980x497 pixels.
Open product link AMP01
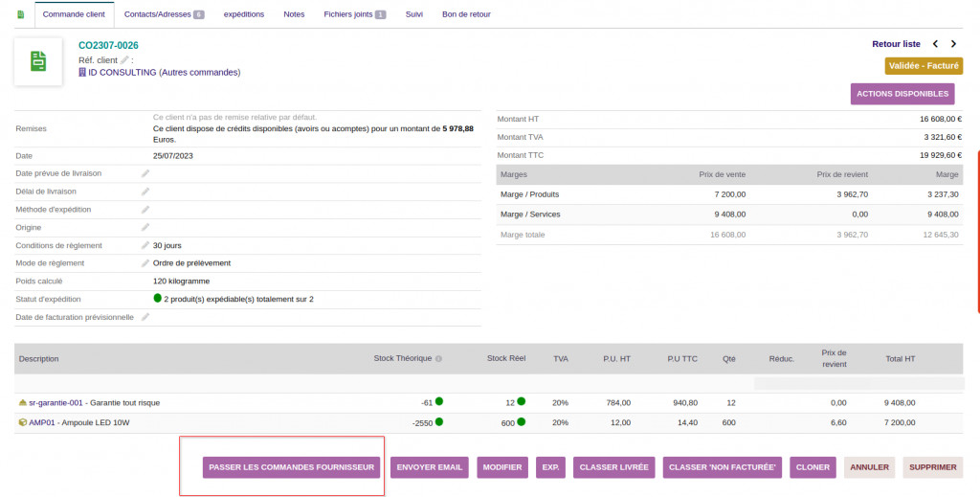tap(42, 422)
